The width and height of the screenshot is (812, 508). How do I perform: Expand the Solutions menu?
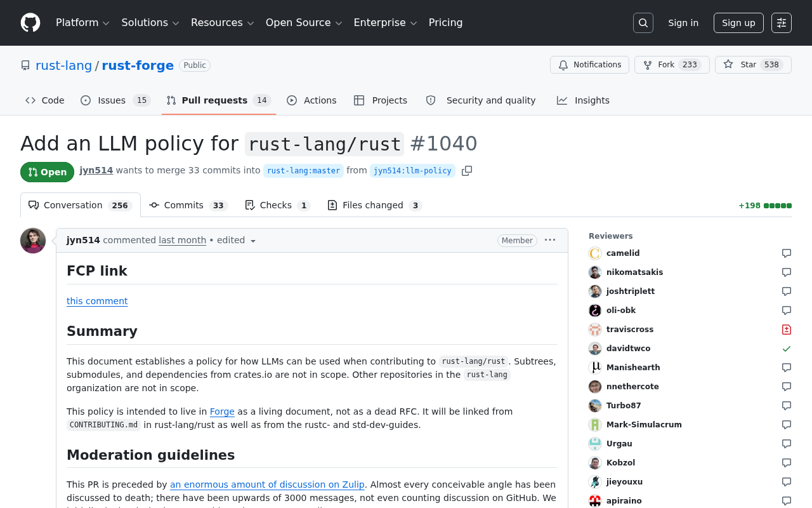coord(150,23)
